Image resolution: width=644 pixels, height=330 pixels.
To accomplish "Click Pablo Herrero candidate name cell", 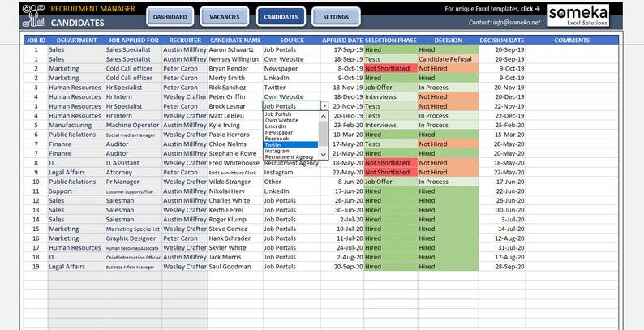I will coord(235,135).
